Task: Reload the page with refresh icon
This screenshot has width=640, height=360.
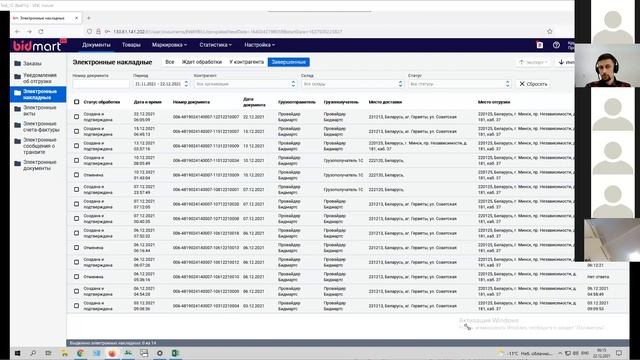Action: tap(41, 31)
